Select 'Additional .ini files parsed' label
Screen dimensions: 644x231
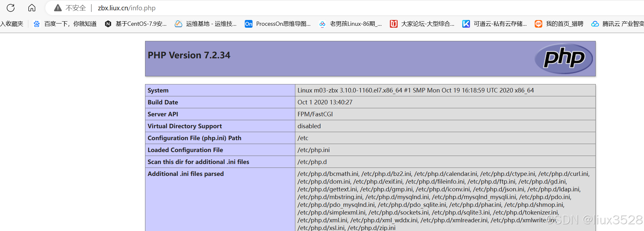(186, 174)
